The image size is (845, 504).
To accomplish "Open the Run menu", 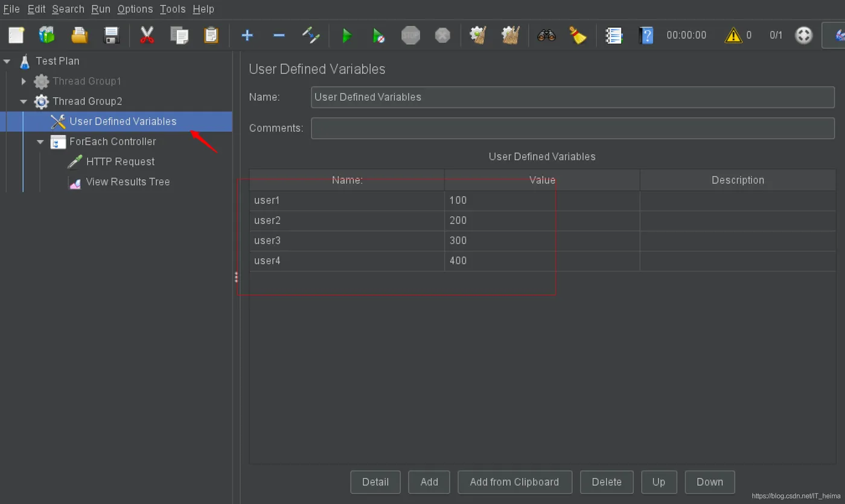I will pyautogui.click(x=101, y=9).
